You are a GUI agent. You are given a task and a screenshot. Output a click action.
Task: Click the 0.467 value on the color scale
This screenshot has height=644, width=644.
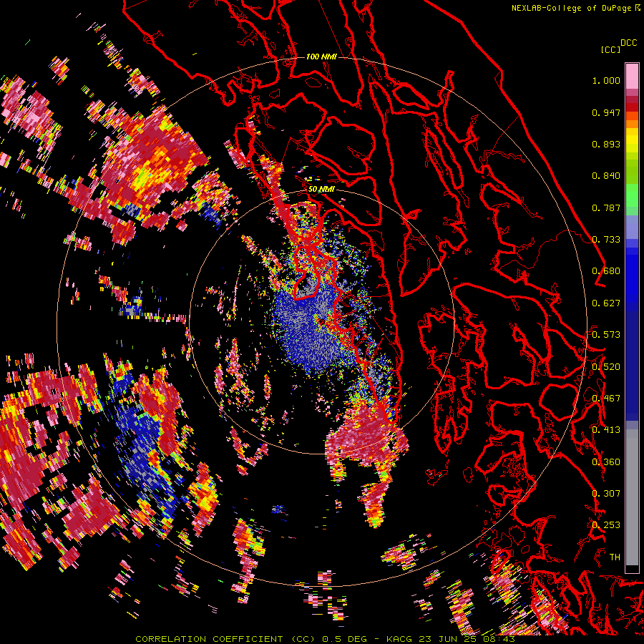tap(606, 399)
